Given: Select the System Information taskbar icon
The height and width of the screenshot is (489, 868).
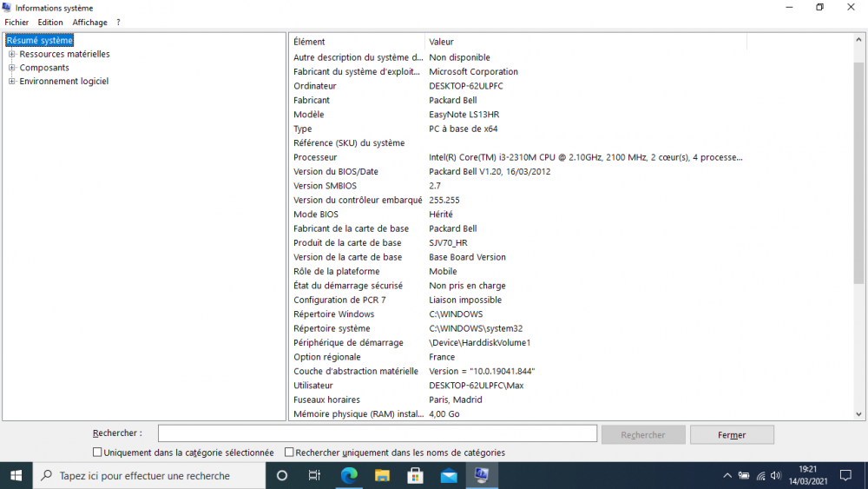Looking at the screenshot, I should click(482, 475).
